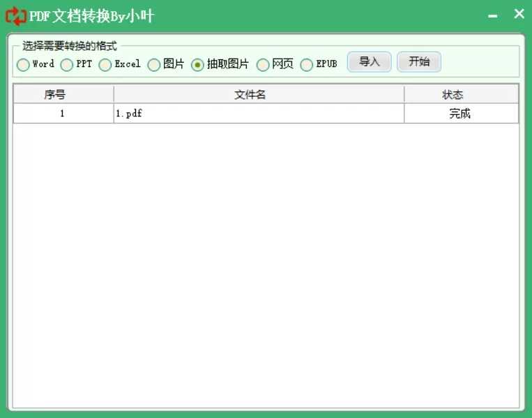Click the red convert-arrows app logo

coord(15,16)
